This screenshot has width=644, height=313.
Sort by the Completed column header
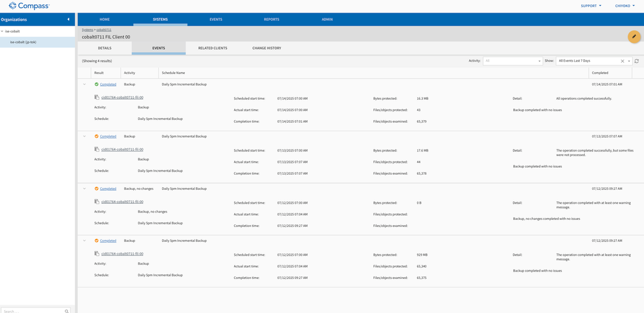click(x=600, y=73)
